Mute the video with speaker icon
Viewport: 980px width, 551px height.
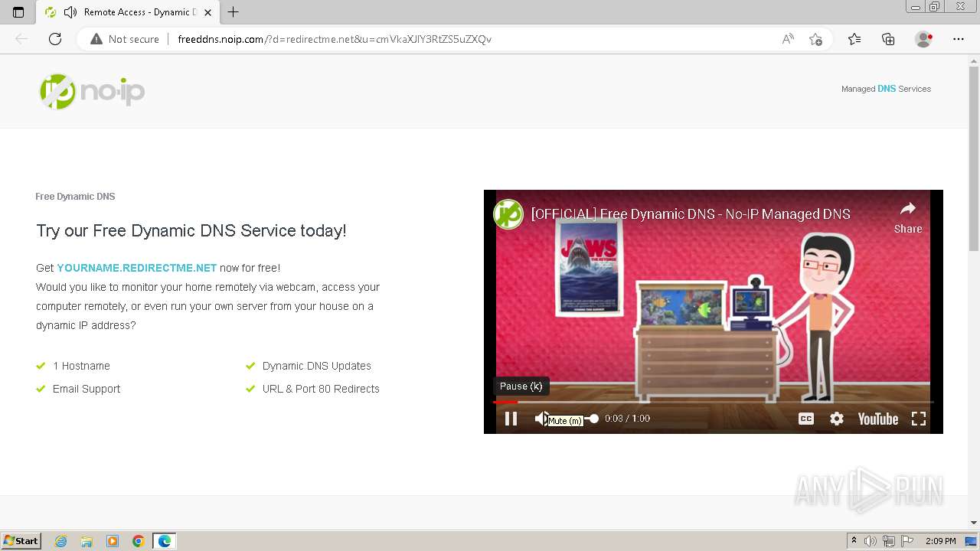541,419
